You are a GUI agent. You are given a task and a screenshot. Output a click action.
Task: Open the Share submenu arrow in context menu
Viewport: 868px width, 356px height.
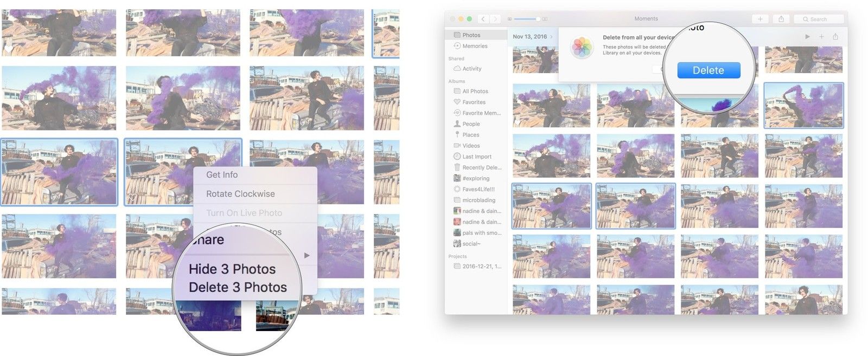(x=307, y=255)
